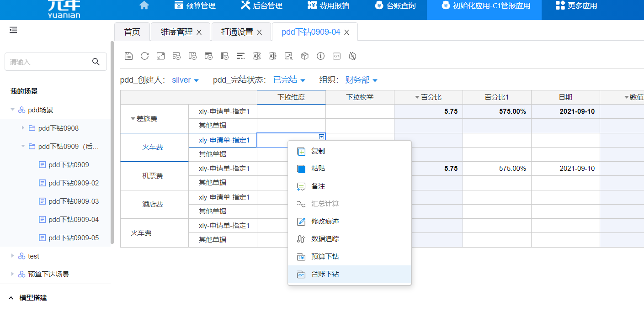Collapse the 差旅费 row group
The image size is (644, 322).
pyautogui.click(x=133, y=119)
